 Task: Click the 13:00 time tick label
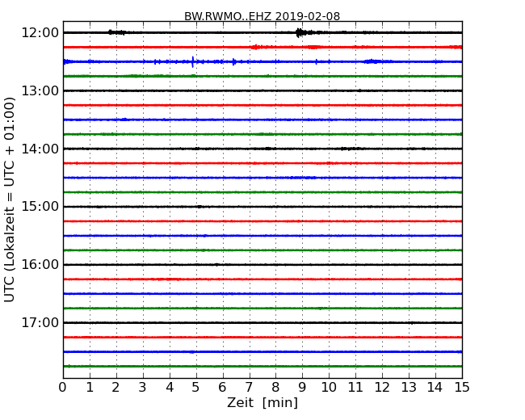click(x=40, y=90)
